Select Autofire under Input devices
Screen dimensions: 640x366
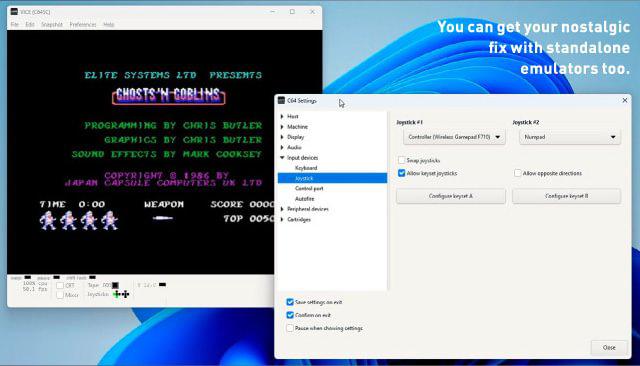click(x=304, y=199)
